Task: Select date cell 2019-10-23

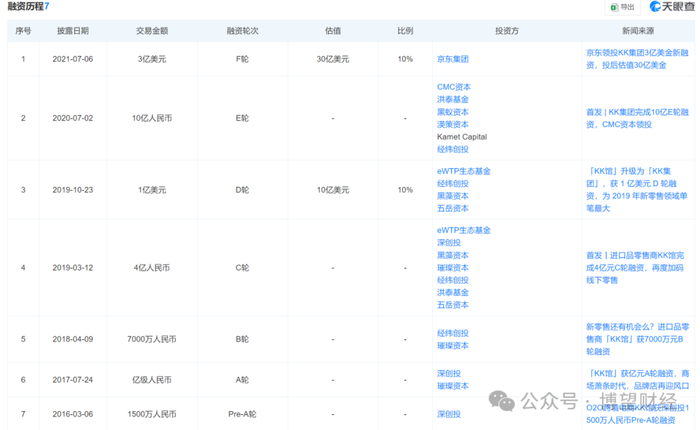Action: point(73,190)
